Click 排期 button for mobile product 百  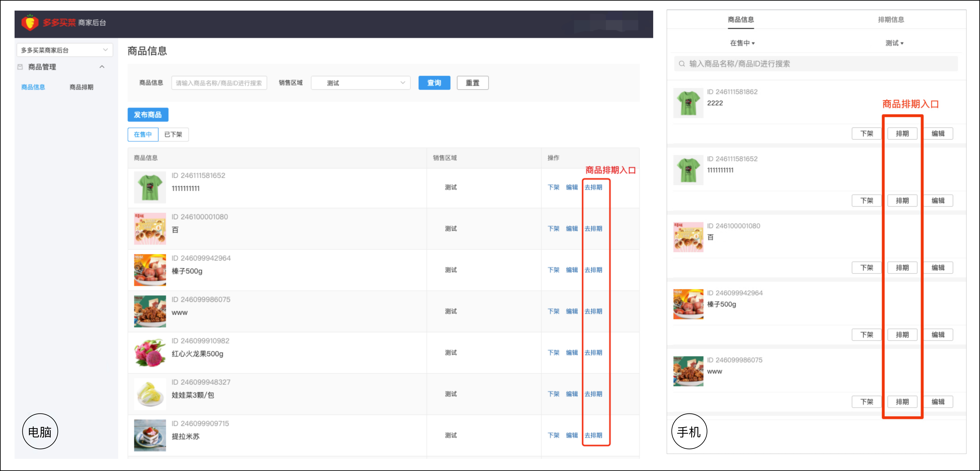[x=902, y=267]
